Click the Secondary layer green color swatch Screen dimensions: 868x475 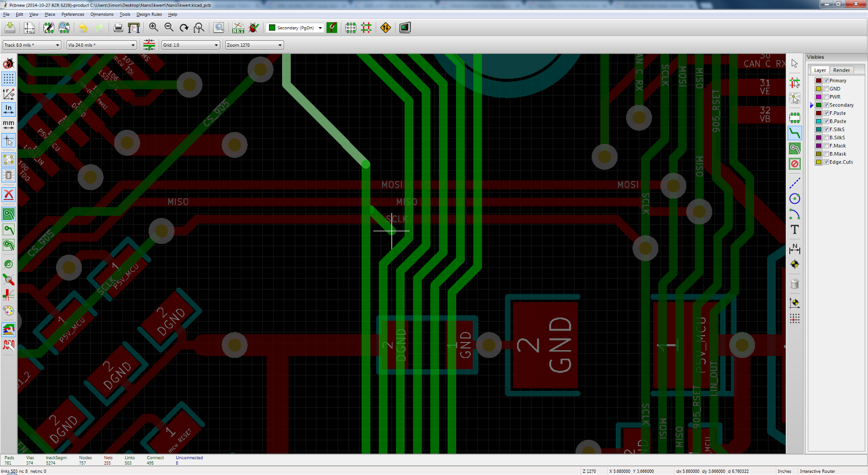(x=819, y=105)
